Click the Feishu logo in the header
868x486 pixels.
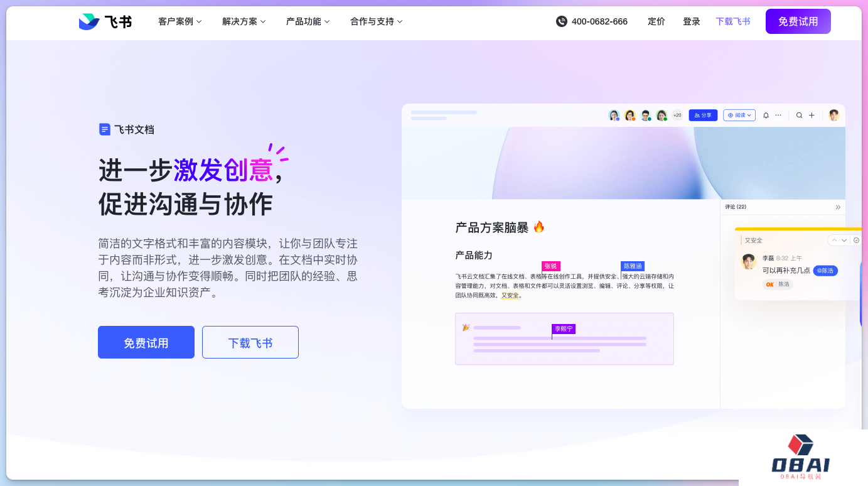click(105, 21)
